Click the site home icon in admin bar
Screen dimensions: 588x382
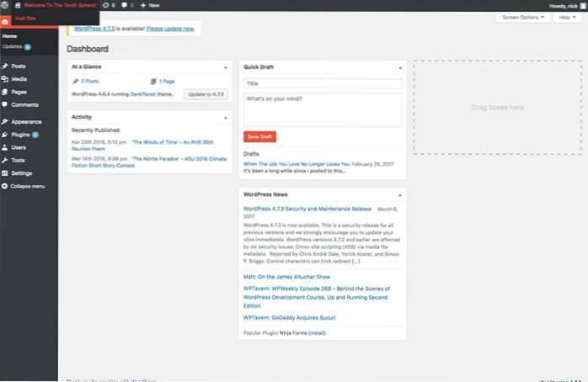pos(18,5)
